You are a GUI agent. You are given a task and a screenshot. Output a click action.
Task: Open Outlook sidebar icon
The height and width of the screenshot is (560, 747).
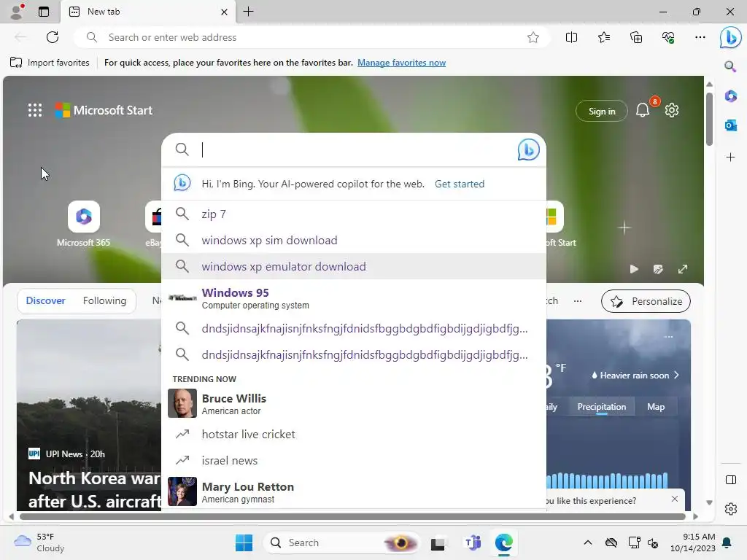[730, 125]
